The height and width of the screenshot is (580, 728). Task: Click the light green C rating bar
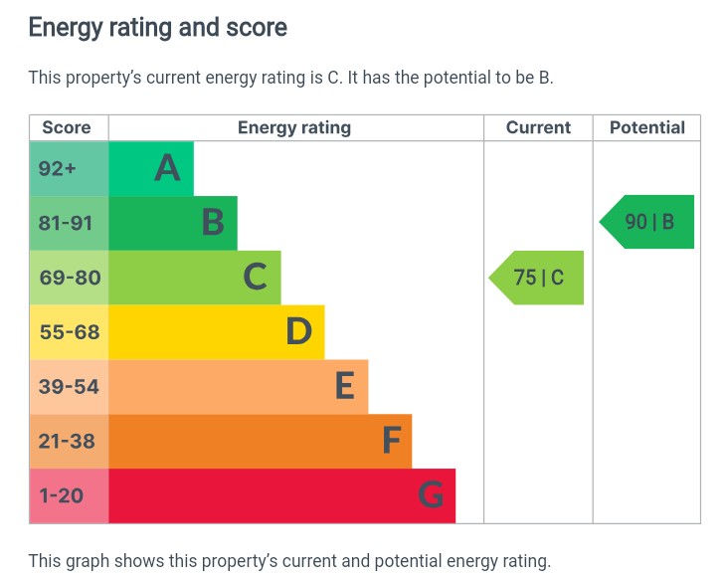(195, 278)
